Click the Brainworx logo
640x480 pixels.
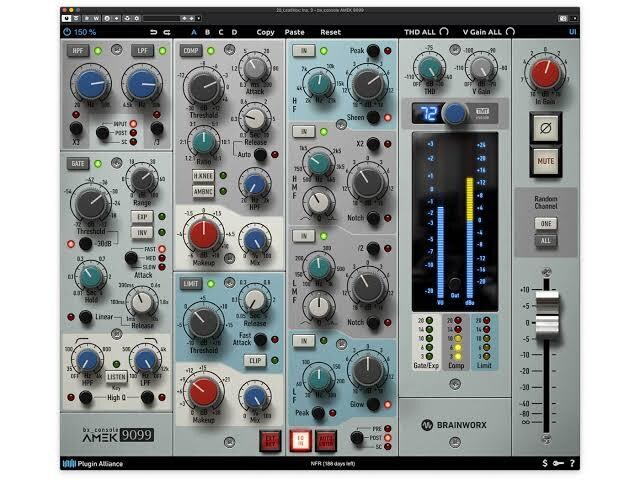click(454, 425)
